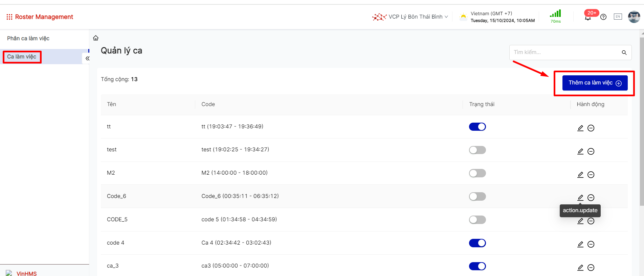The height and width of the screenshot is (276, 644).
Task: Click the Tìm kiếm search field
Action: (564, 52)
